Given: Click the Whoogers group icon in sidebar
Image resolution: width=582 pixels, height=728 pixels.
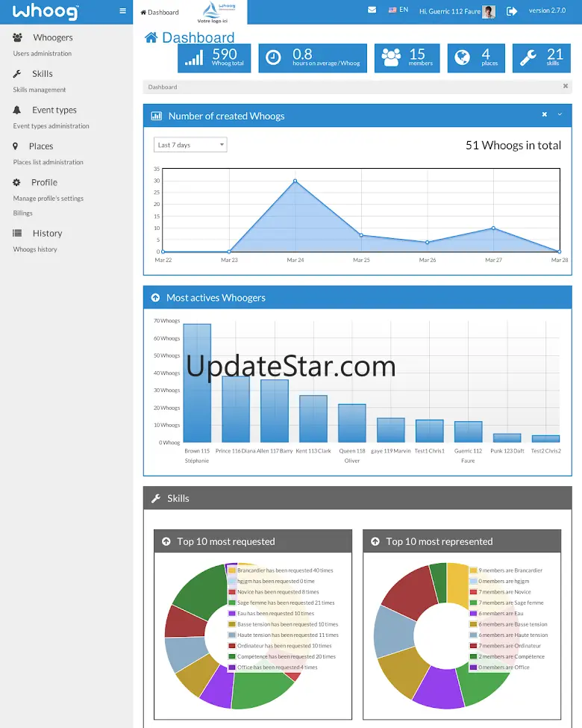Looking at the screenshot, I should (18, 37).
